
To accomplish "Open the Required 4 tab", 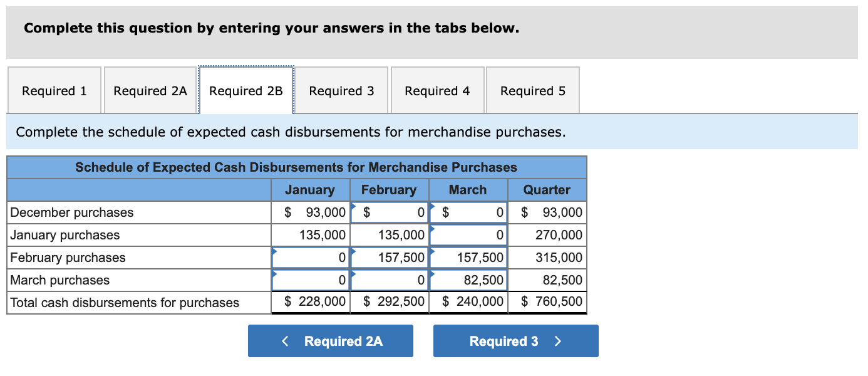I will pos(437,90).
